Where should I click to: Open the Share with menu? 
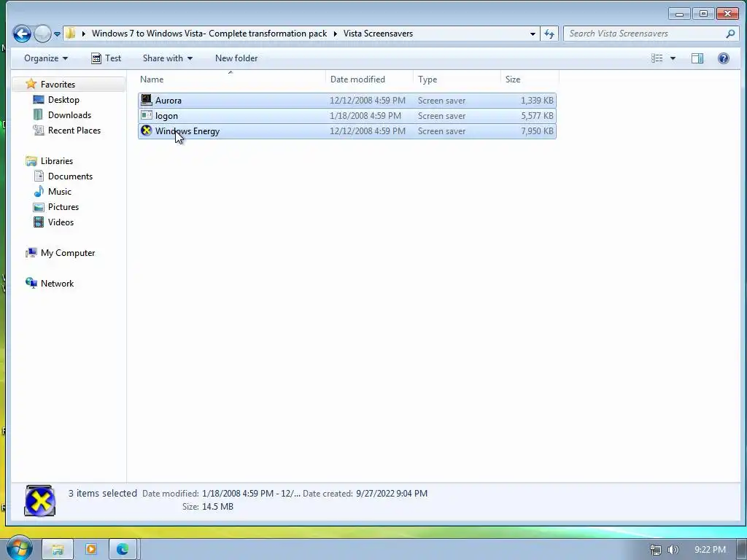tap(167, 58)
